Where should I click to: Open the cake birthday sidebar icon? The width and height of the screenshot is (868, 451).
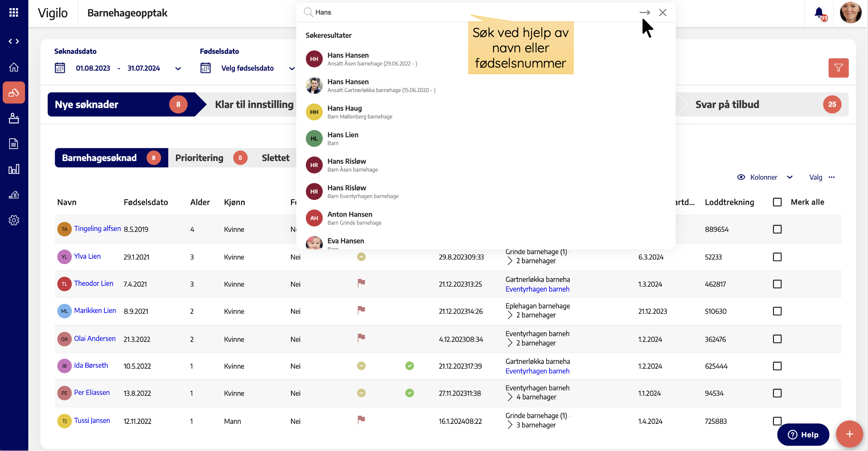(14, 118)
